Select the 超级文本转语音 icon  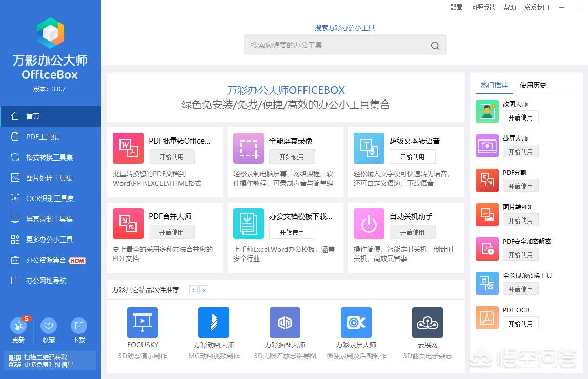pos(369,148)
